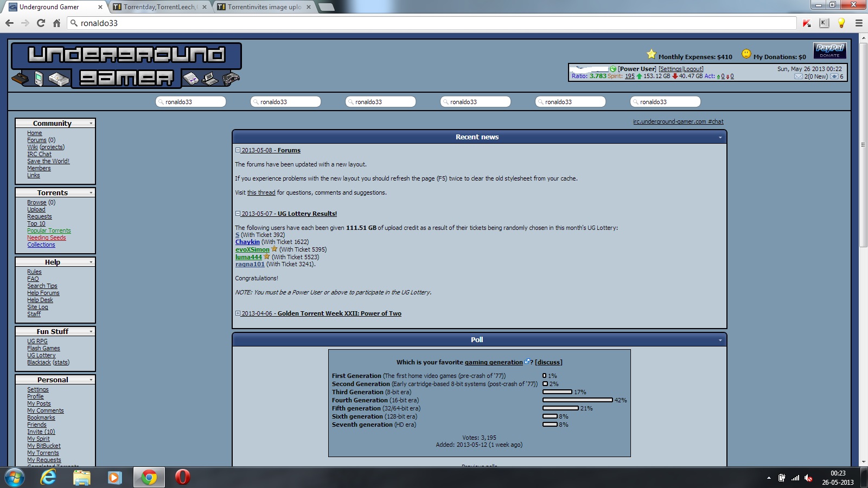Screen dimensions: 868x488
Task: Collapse the Poll panel arrow
Action: click(720, 340)
